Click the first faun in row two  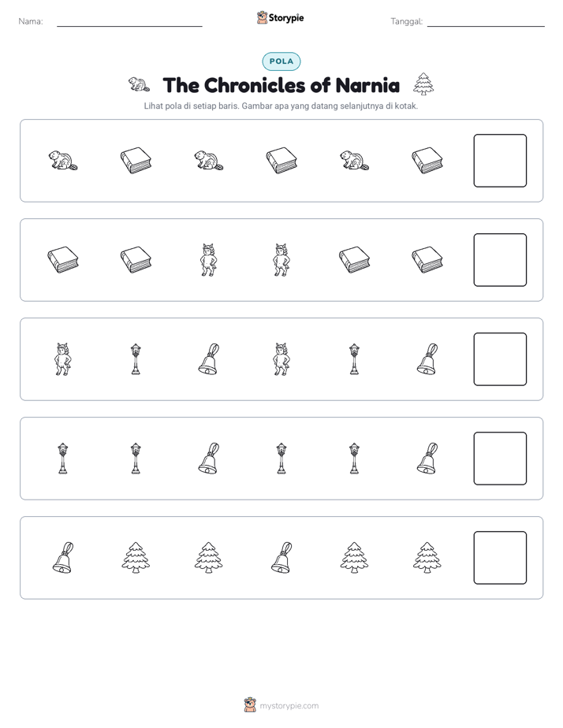coord(209,260)
